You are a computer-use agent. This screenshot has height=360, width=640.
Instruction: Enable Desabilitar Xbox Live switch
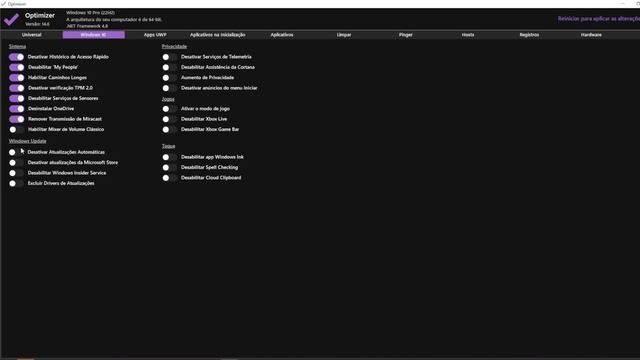[x=170, y=119]
